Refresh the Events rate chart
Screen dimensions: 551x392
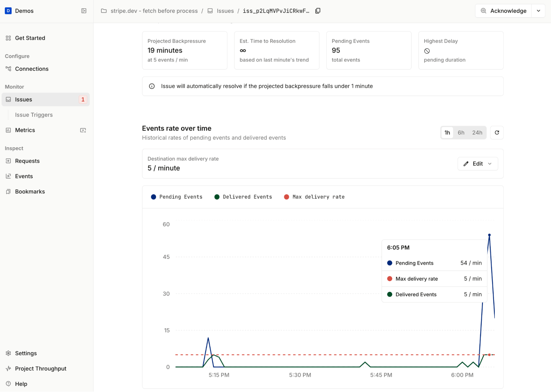(x=497, y=133)
